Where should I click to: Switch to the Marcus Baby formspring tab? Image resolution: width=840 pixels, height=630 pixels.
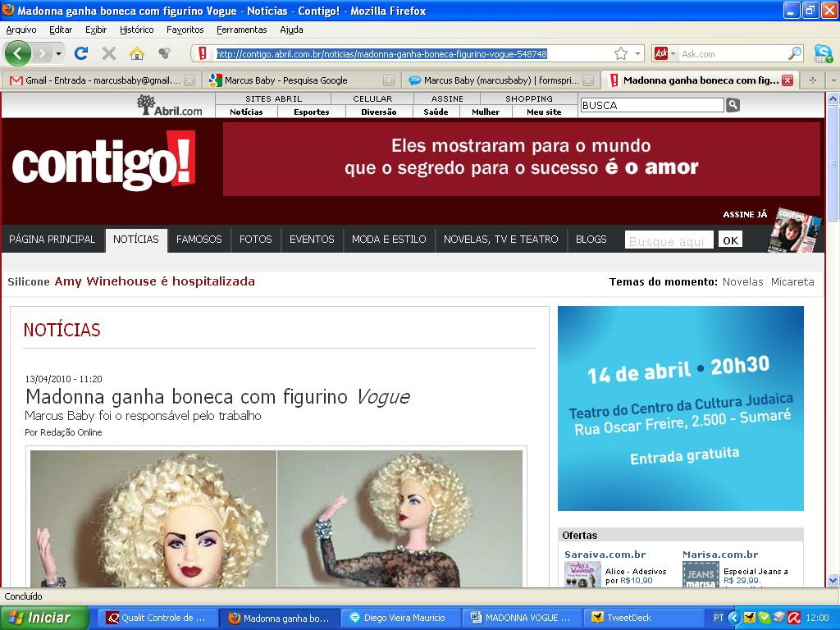point(500,80)
